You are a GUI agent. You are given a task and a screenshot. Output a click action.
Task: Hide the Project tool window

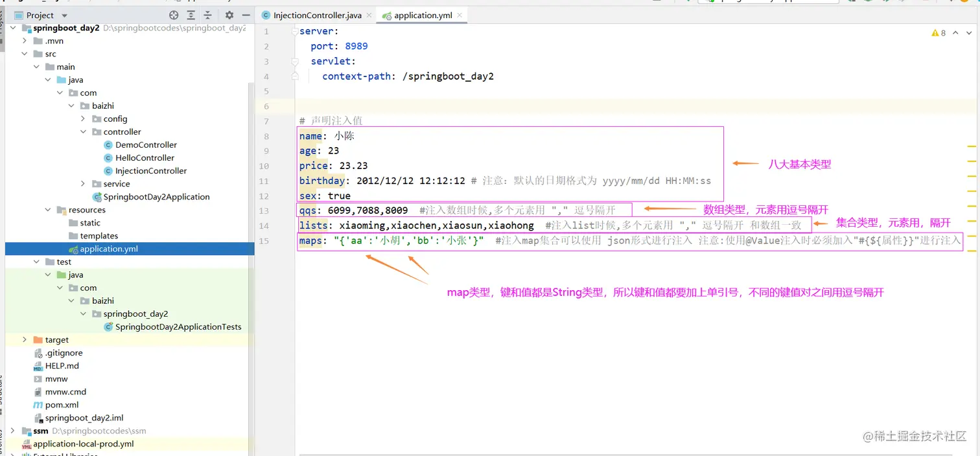coord(246,15)
